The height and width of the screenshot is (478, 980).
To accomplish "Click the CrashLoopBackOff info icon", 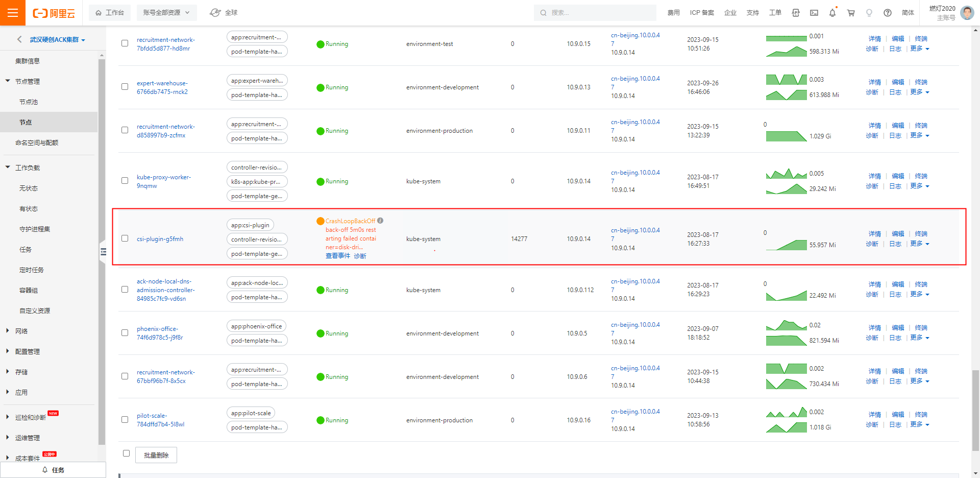I will tap(380, 221).
